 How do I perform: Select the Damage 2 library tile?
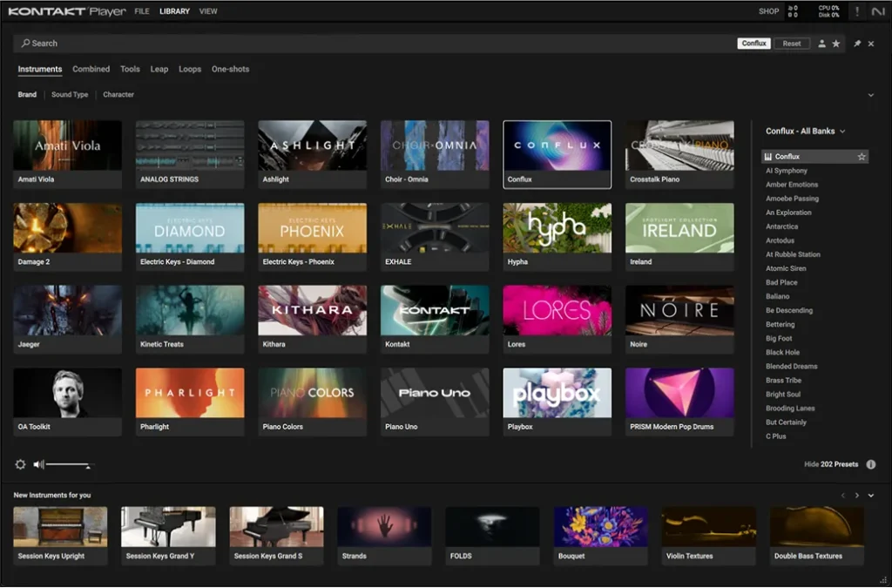coord(67,237)
